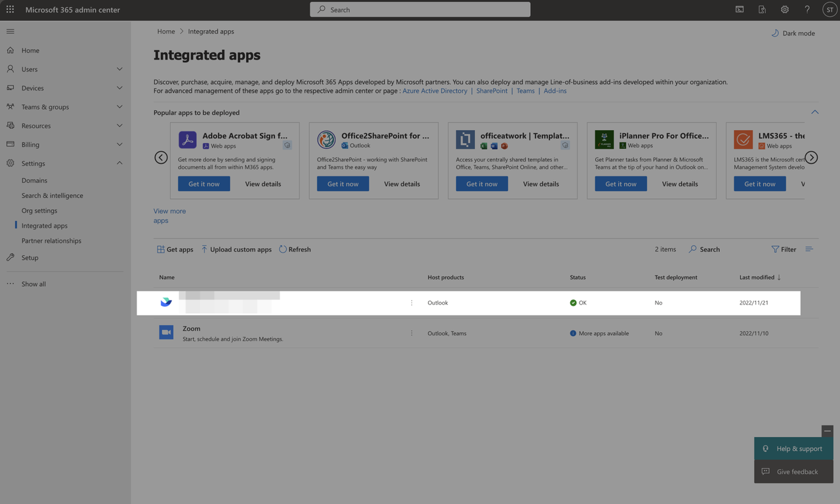Click Get it now for Adobe Acrobat Sign
The height and width of the screenshot is (504, 840).
point(204,184)
